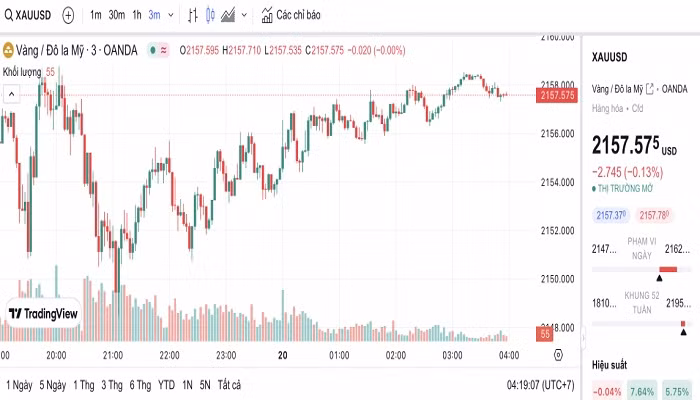Switch to the 1h interval

137,15
